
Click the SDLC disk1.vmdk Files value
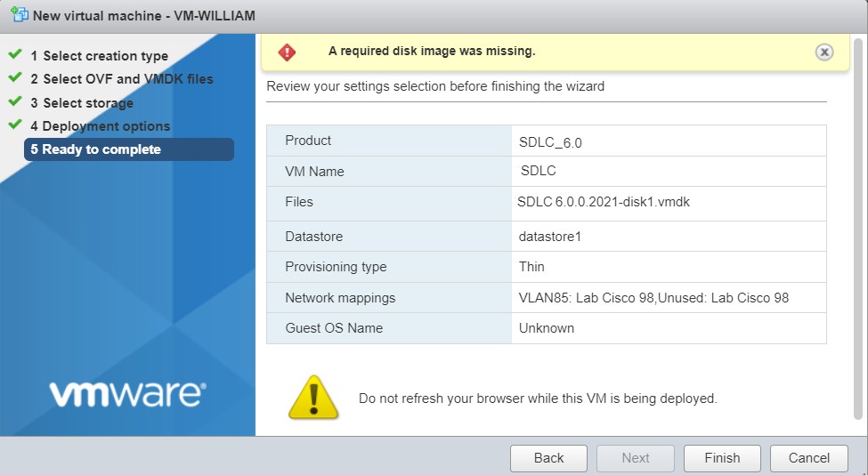pyautogui.click(x=604, y=202)
